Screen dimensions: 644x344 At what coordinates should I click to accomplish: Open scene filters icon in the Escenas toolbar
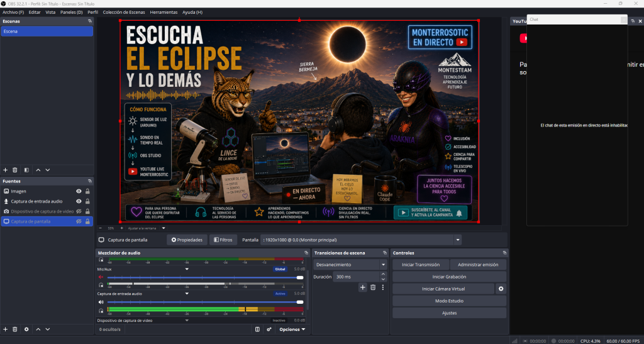(x=26, y=170)
